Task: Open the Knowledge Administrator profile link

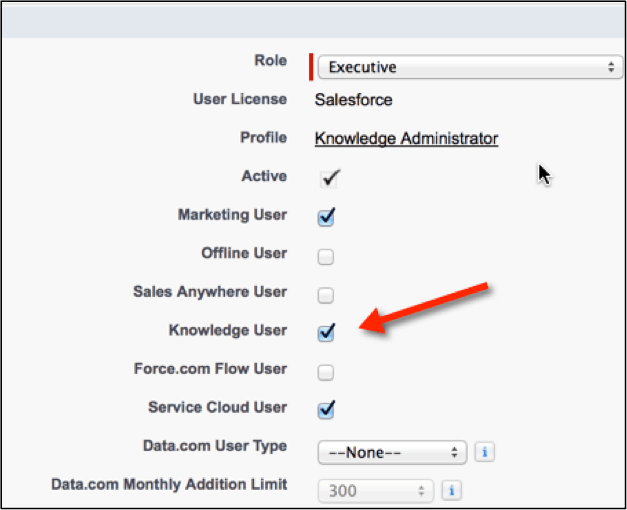Action: pyautogui.click(x=406, y=139)
